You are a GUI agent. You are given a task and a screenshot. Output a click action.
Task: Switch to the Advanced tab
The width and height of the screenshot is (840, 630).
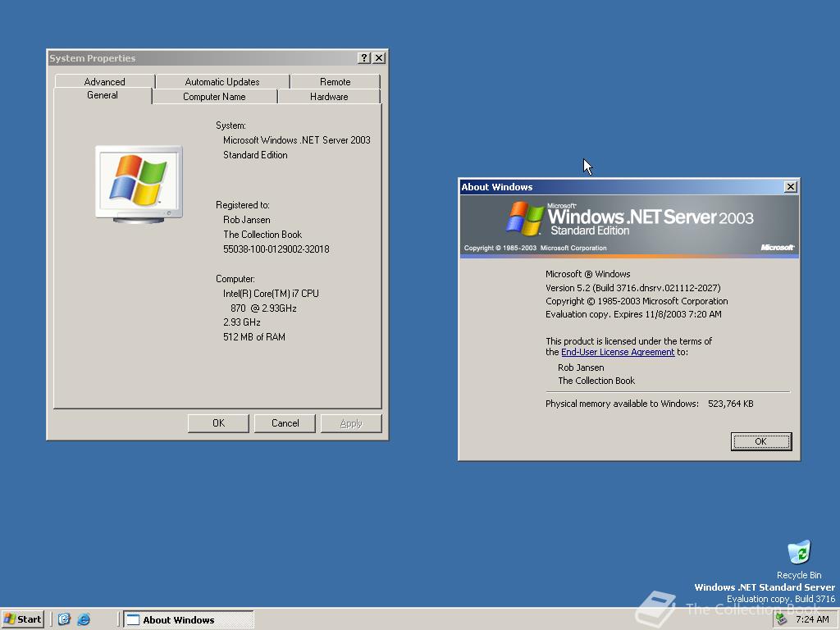pyautogui.click(x=104, y=81)
